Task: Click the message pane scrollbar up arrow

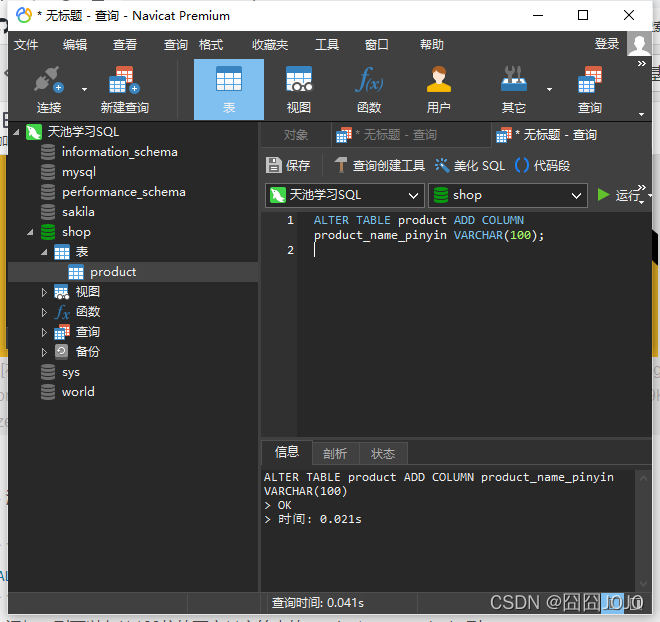Action: click(643, 478)
